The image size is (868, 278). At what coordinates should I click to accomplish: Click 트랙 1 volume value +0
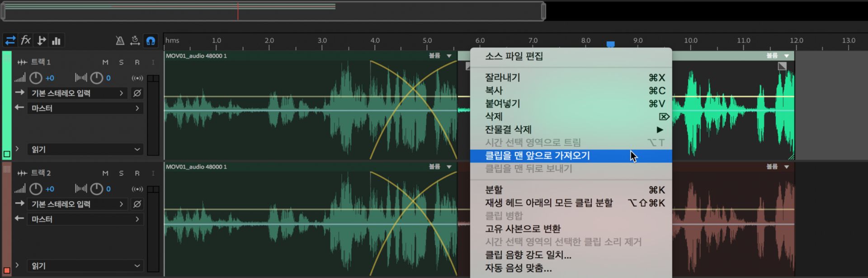coord(50,78)
